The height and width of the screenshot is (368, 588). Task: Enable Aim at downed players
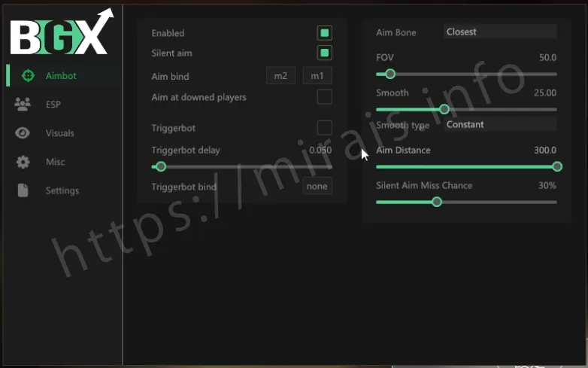click(x=324, y=97)
